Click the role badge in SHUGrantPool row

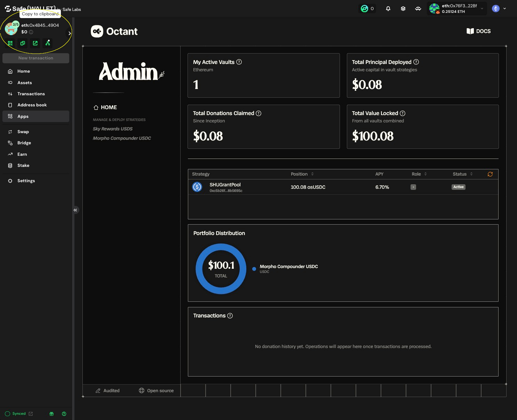pyautogui.click(x=413, y=187)
